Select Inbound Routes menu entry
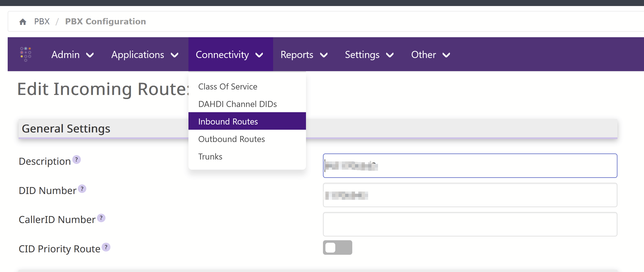The height and width of the screenshot is (272, 644). pos(247,121)
